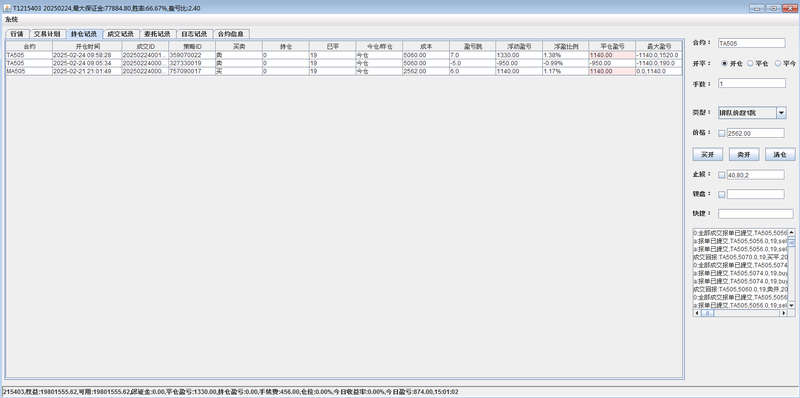800x398 pixels.
Task: Click the 清仓 button
Action: pyautogui.click(x=780, y=155)
